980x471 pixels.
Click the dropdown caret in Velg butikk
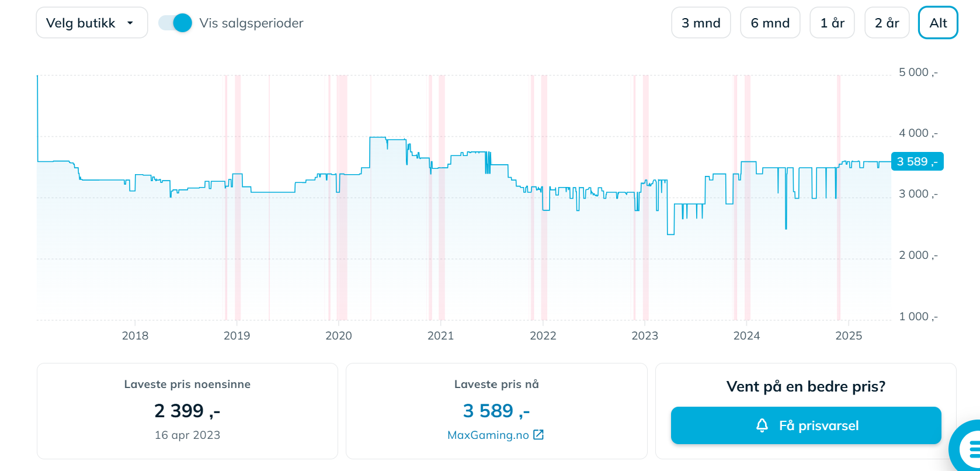[x=130, y=23]
